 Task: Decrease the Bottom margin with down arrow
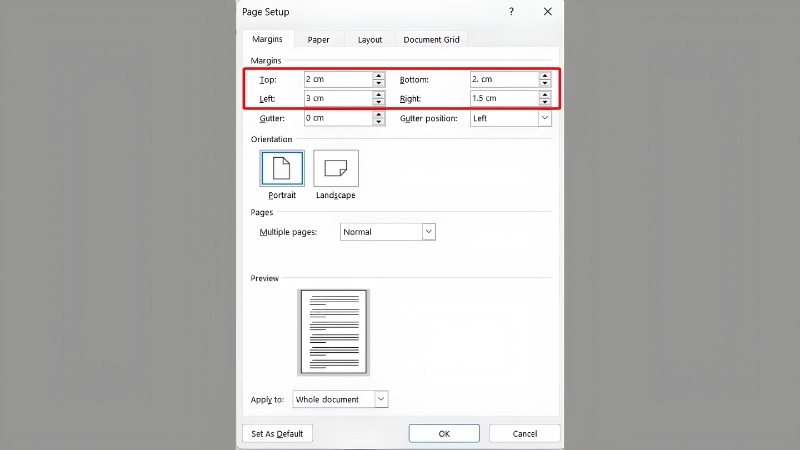544,83
